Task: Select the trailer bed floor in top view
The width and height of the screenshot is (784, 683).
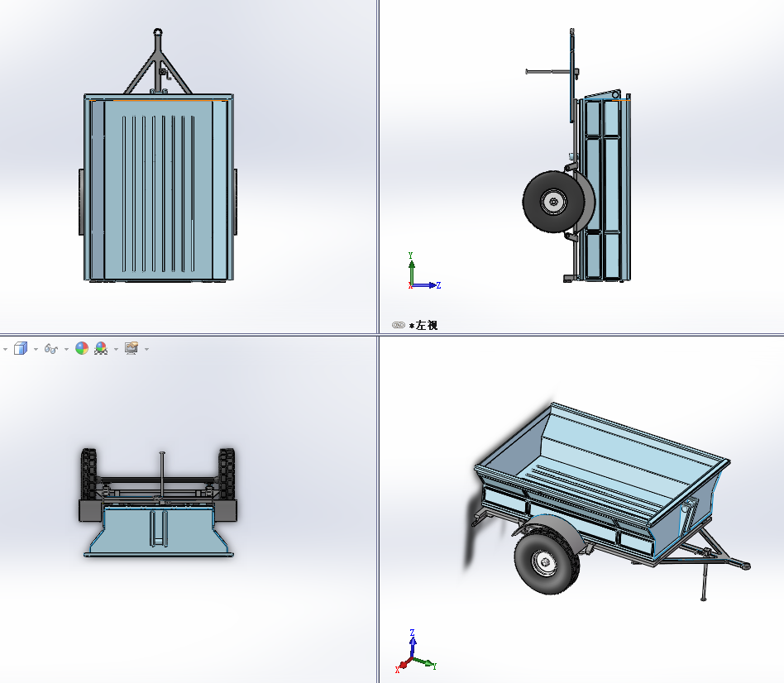Action: [x=159, y=190]
